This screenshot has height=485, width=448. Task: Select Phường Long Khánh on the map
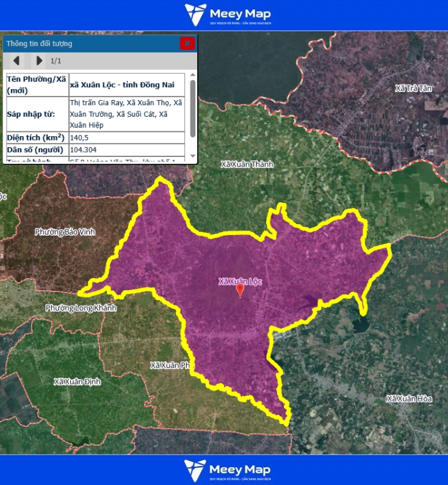click(81, 308)
